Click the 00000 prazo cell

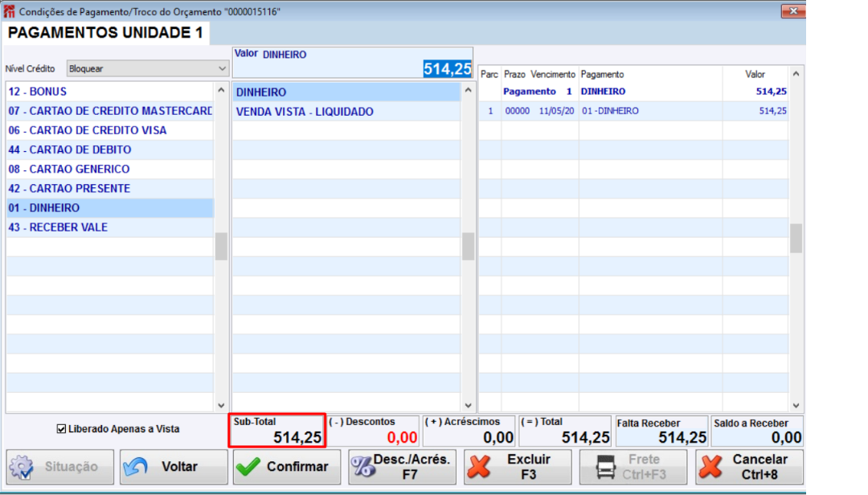(x=517, y=111)
